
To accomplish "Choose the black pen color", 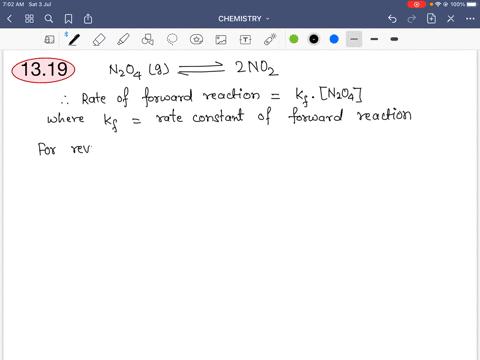I will (314, 39).
